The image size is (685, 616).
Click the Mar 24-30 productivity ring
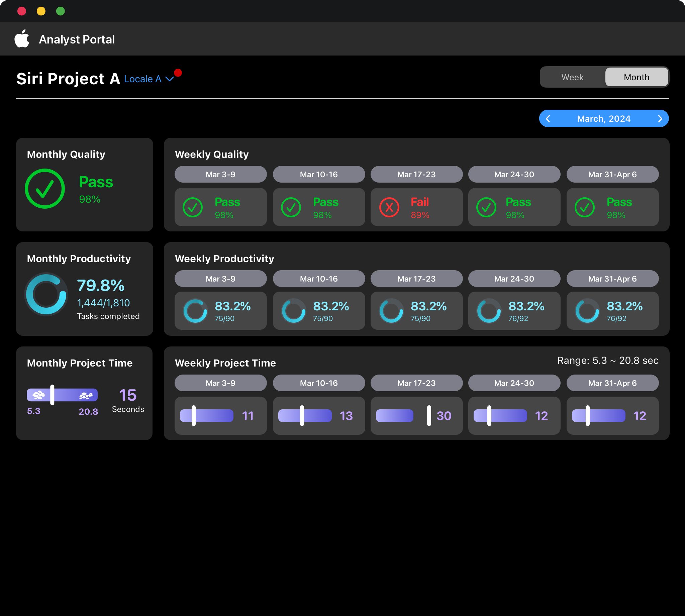click(489, 311)
